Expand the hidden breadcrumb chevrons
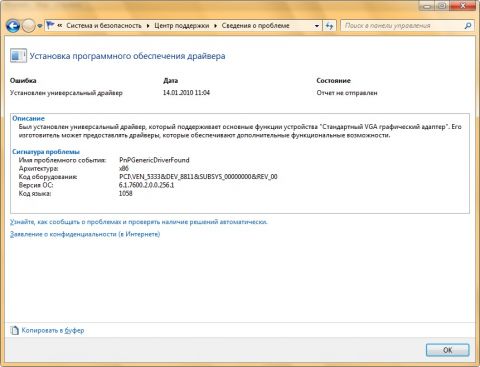 click(x=60, y=25)
